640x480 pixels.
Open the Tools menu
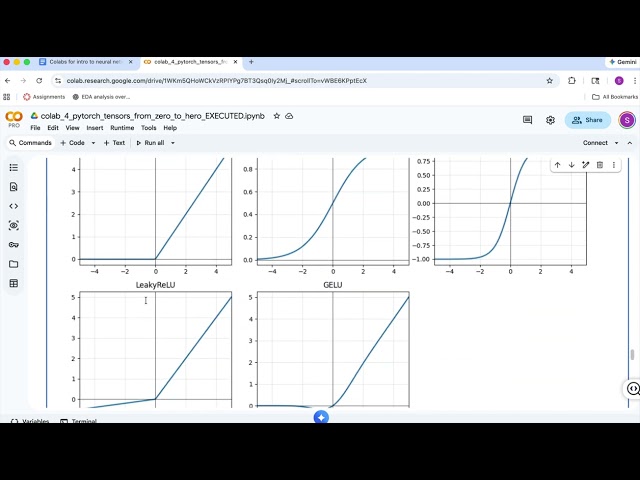click(149, 128)
